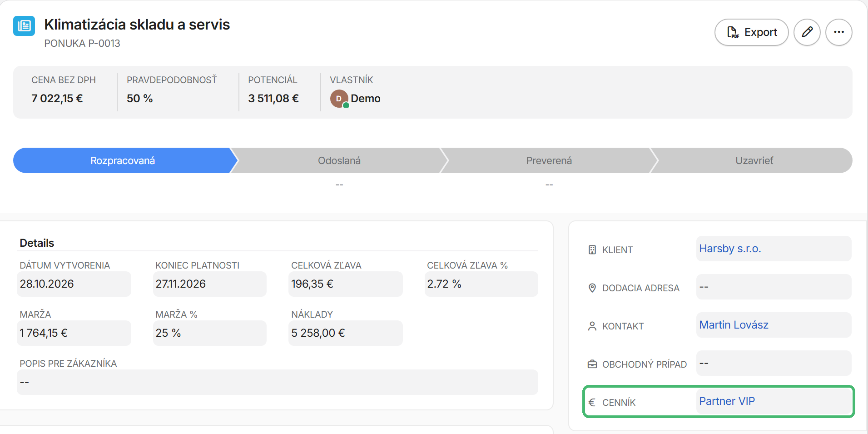Move quote to Odoslaná stage
This screenshot has width=868, height=434.
pyautogui.click(x=339, y=160)
